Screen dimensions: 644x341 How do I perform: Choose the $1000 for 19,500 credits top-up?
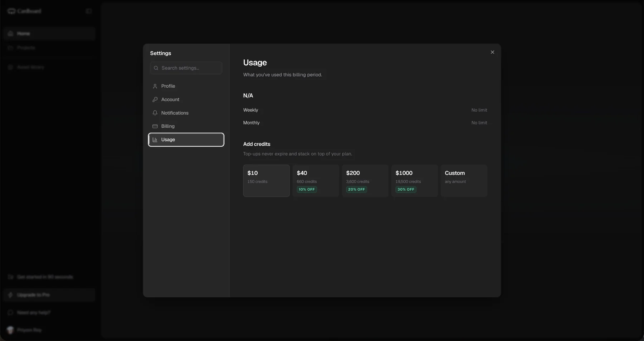415,181
